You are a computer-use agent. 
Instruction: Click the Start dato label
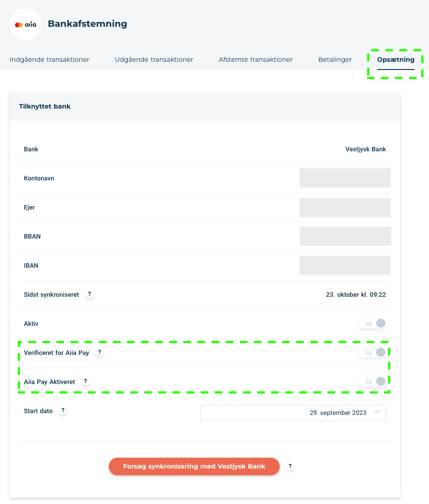(x=38, y=411)
